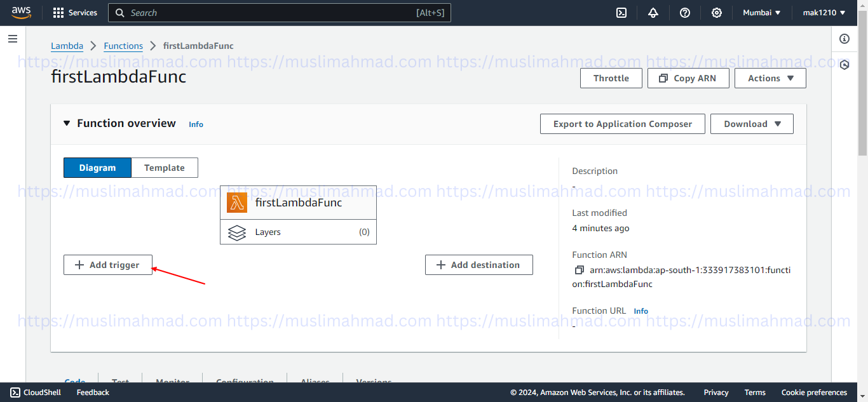This screenshot has width=868, height=402.
Task: Expand the Download dropdown
Action: pos(752,124)
